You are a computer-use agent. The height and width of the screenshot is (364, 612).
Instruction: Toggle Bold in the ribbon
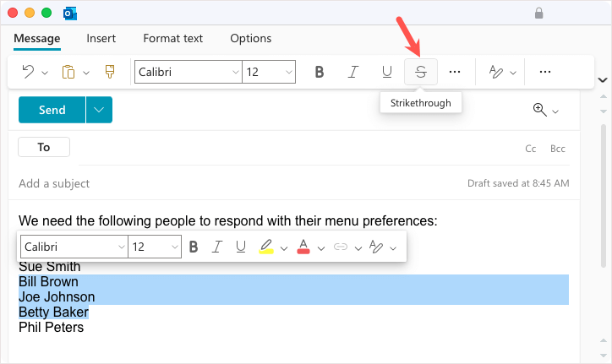tap(320, 72)
